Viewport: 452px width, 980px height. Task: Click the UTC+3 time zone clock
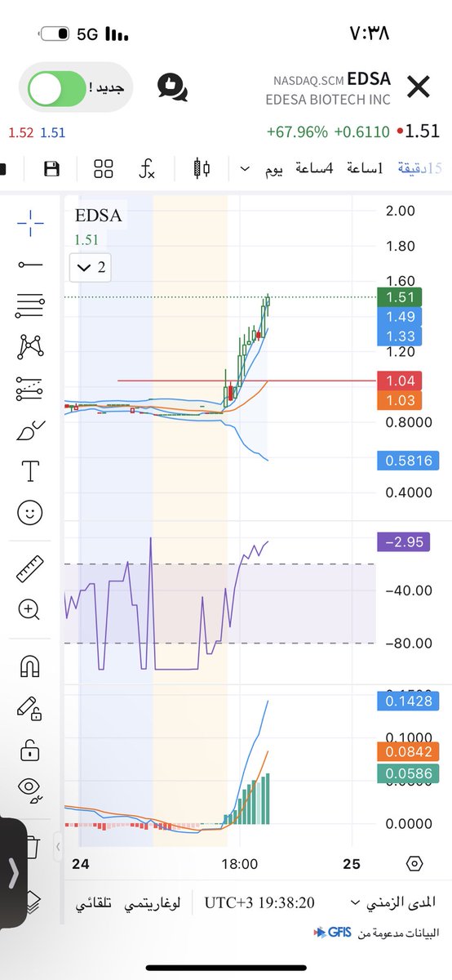tap(259, 903)
